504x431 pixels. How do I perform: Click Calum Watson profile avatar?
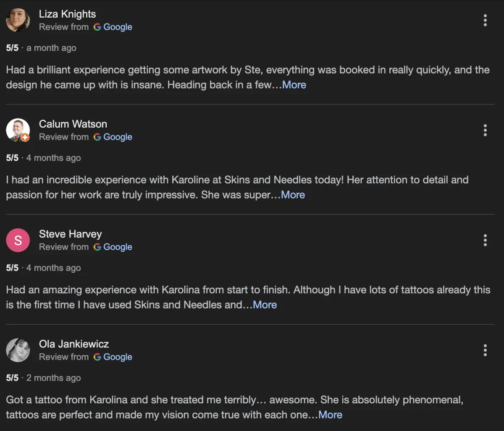18,130
